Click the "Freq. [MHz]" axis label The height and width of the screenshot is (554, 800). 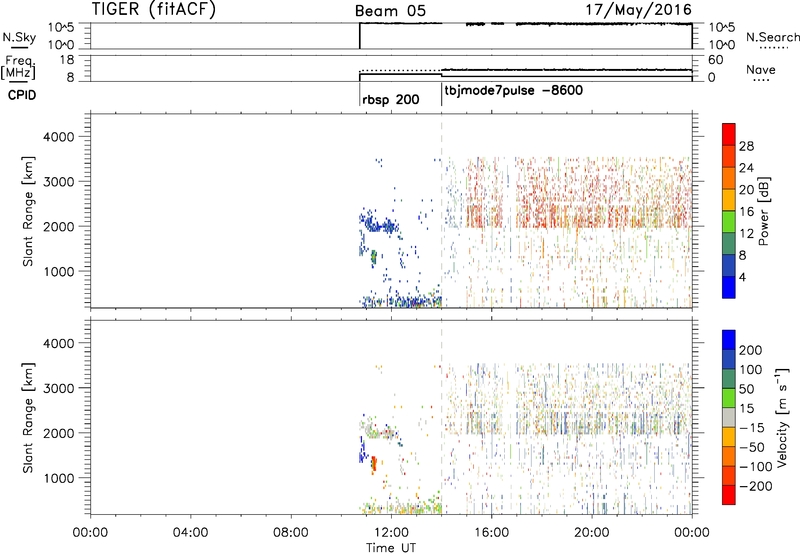[18, 67]
